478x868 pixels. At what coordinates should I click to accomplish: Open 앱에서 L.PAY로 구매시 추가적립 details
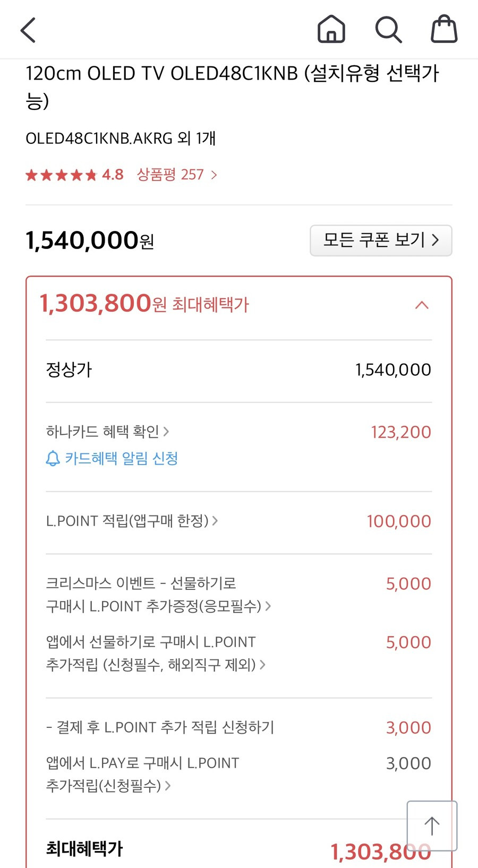tap(142, 774)
